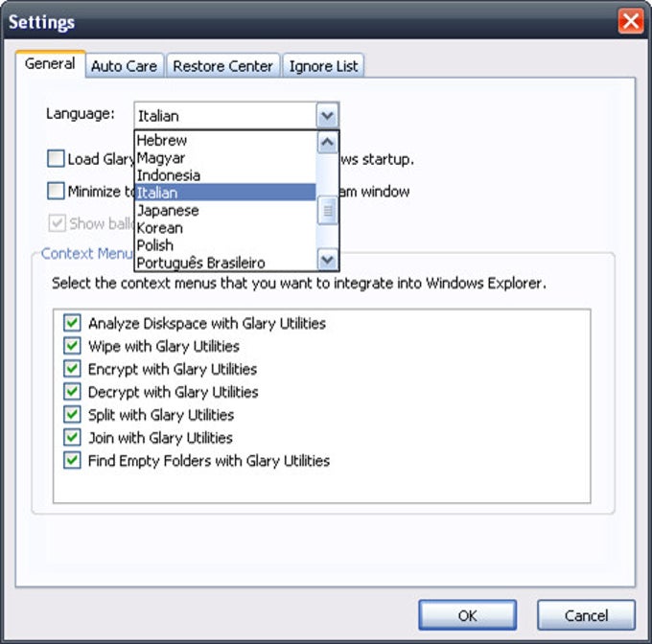Click the Cancel button
This screenshot has height=644, width=652.
[586, 615]
